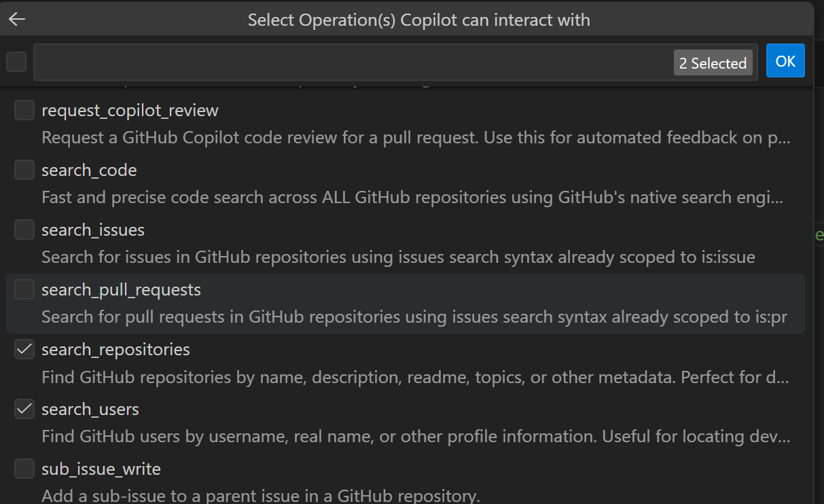Enable the sub_issue_write checkbox
The width and height of the screenshot is (824, 504).
[24, 468]
